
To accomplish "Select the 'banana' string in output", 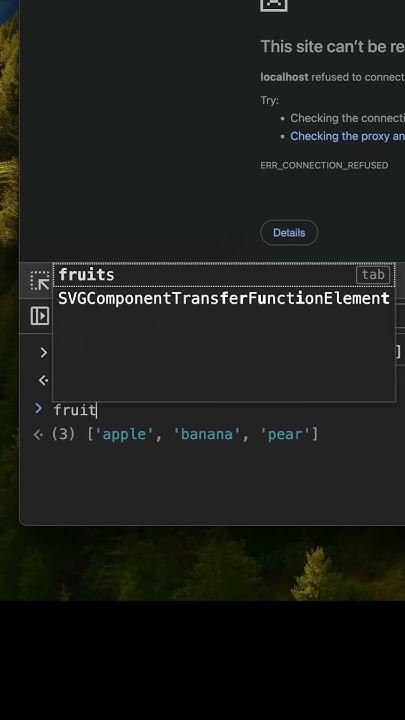I will 207,434.
